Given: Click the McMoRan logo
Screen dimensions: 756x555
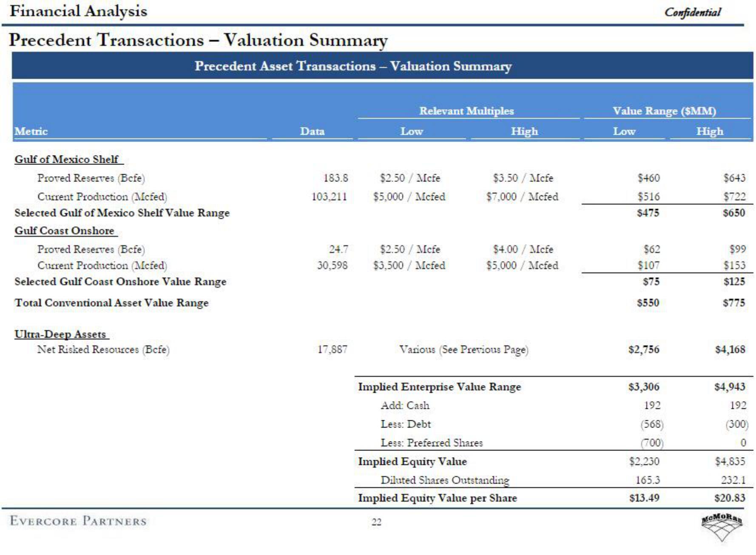Looking at the screenshot, I should click(722, 527).
